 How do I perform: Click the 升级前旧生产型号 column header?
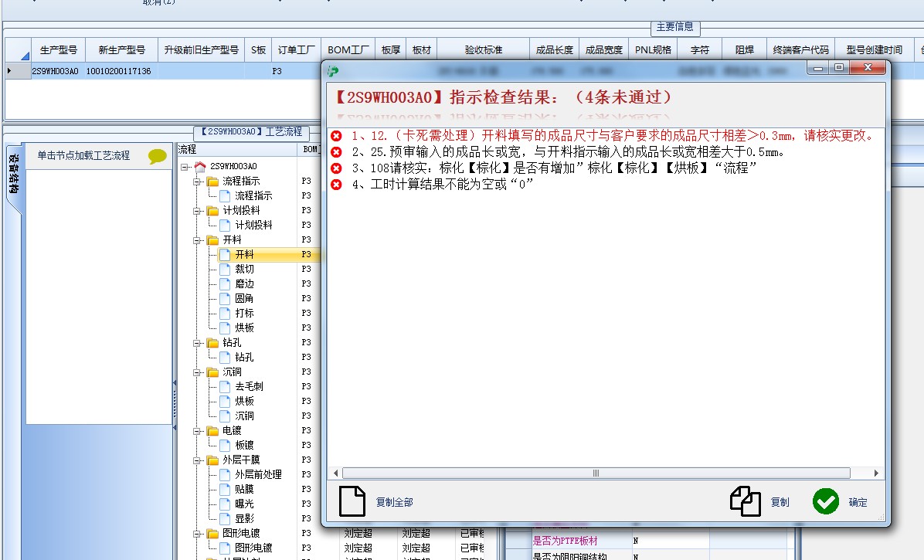point(201,50)
